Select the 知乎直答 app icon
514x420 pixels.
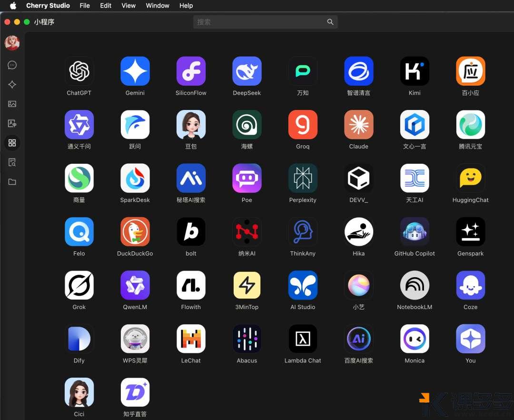coord(135,392)
